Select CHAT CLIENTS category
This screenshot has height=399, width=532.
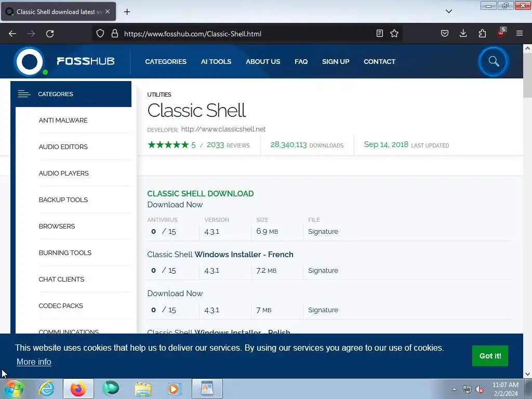(x=61, y=279)
